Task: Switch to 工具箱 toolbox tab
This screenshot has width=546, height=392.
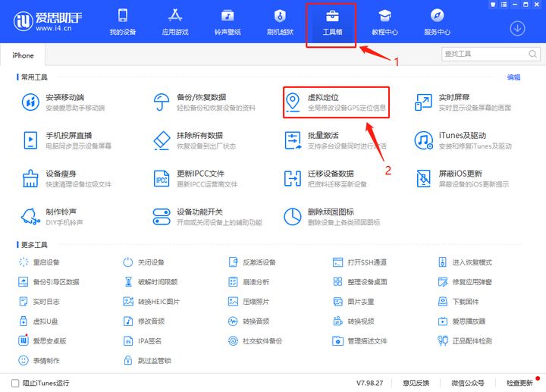Action: (x=331, y=23)
